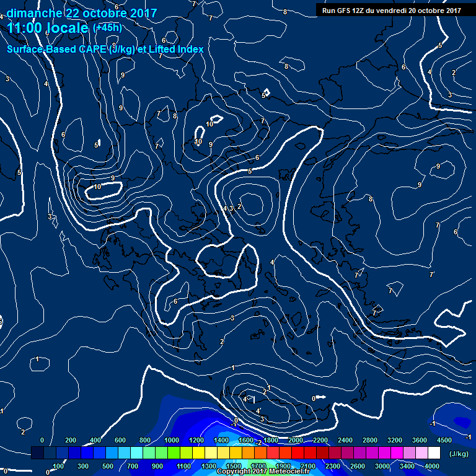
Task: Click the legend value "1000"
Action: click(172, 440)
